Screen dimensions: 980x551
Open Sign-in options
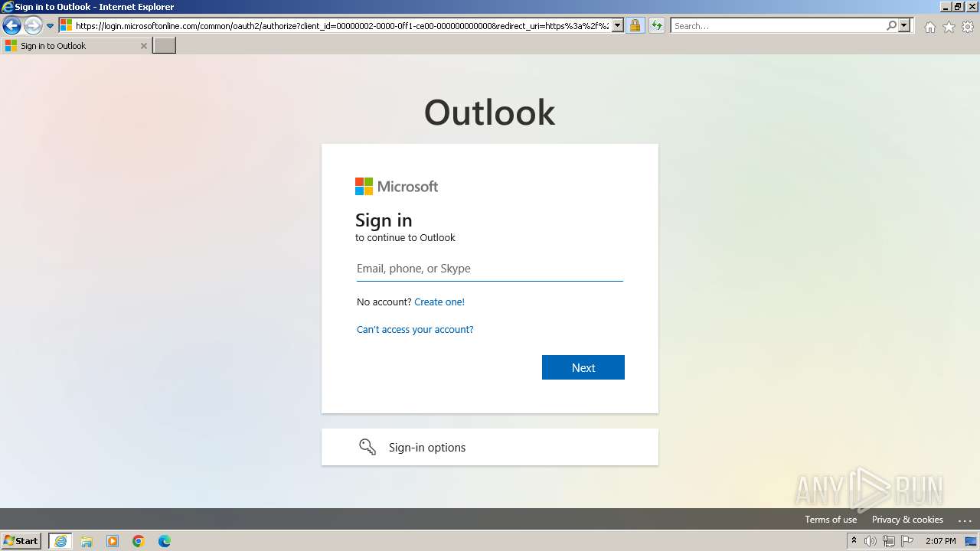[x=490, y=447]
